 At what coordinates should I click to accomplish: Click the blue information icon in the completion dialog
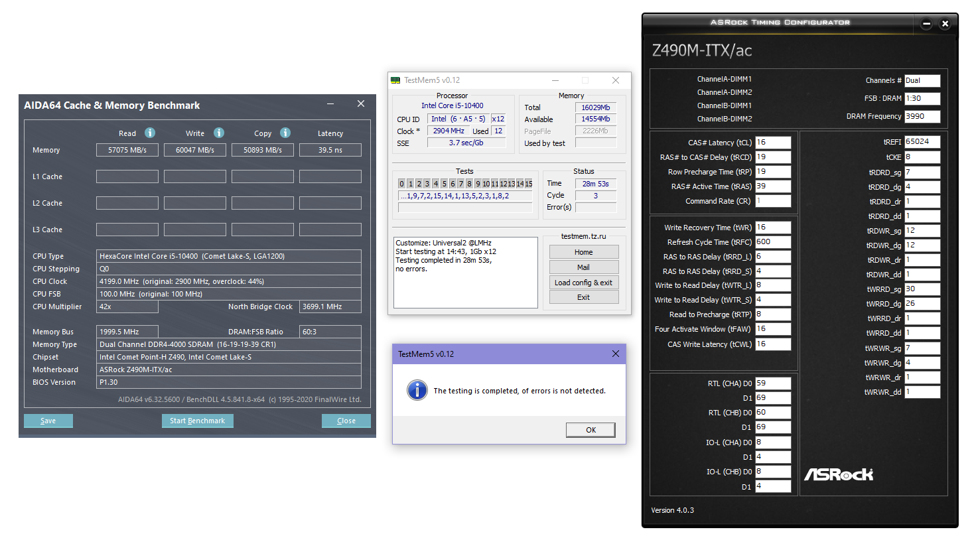[x=417, y=390]
